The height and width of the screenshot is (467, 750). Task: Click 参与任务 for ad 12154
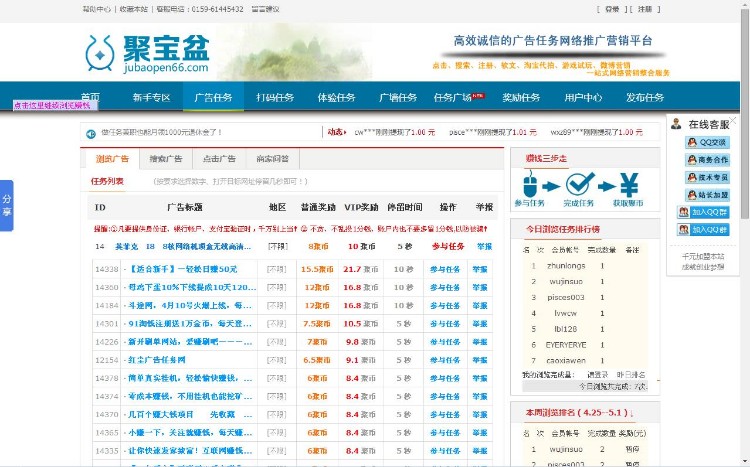point(445,360)
